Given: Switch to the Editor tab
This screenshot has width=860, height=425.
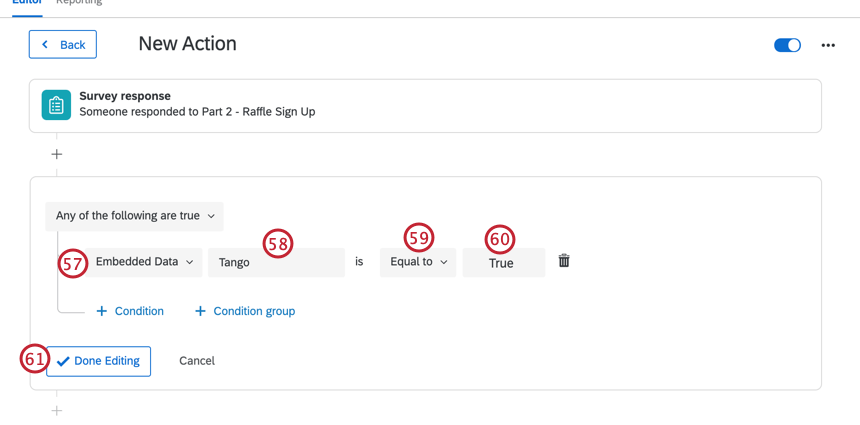Looking at the screenshot, I should click(27, 2).
